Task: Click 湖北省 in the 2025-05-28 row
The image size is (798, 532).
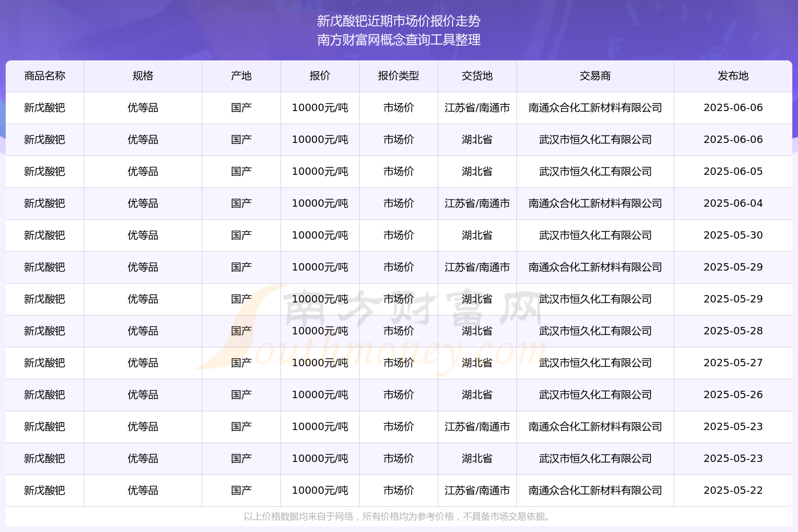Action: click(x=477, y=331)
